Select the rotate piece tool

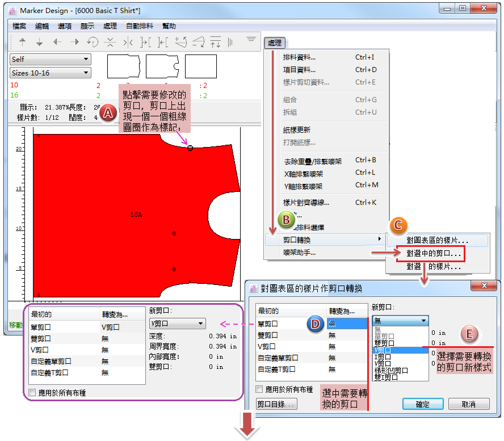[x=93, y=42]
